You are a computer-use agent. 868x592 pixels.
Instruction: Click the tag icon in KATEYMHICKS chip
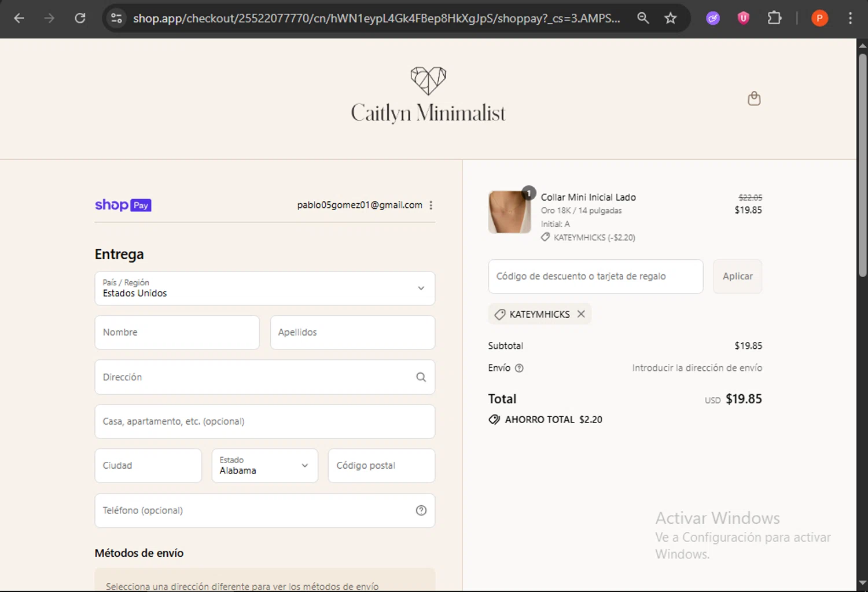pos(500,314)
